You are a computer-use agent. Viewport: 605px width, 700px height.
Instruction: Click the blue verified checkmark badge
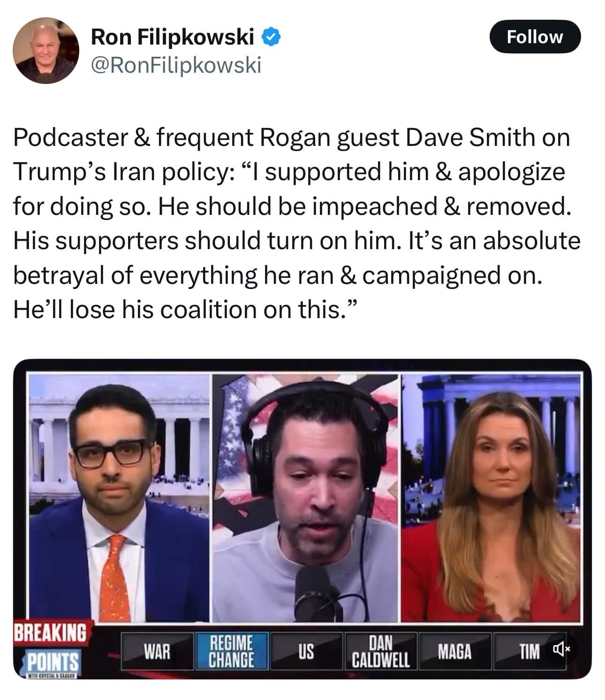pos(271,37)
